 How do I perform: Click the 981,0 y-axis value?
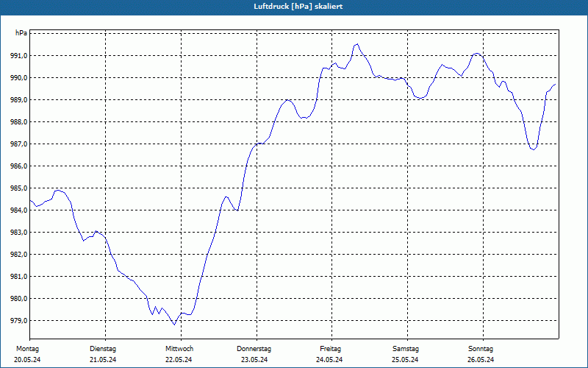[18, 277]
